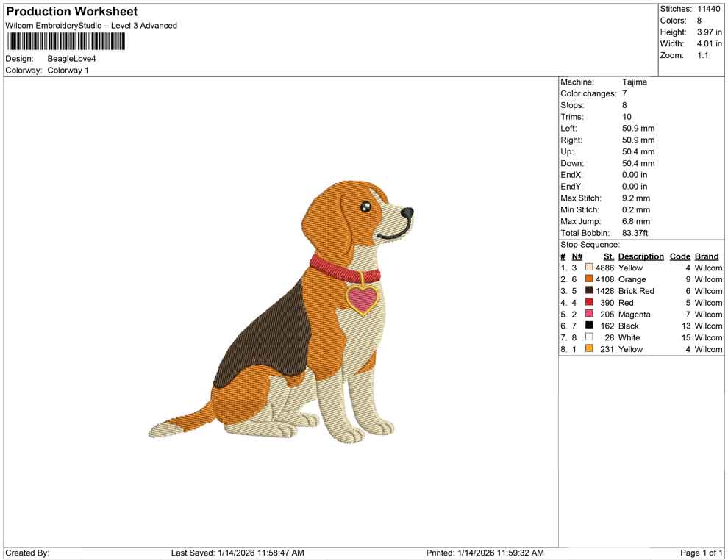728x560 pixels.
Task: Click the Production Worksheet title
Action: [71, 12]
